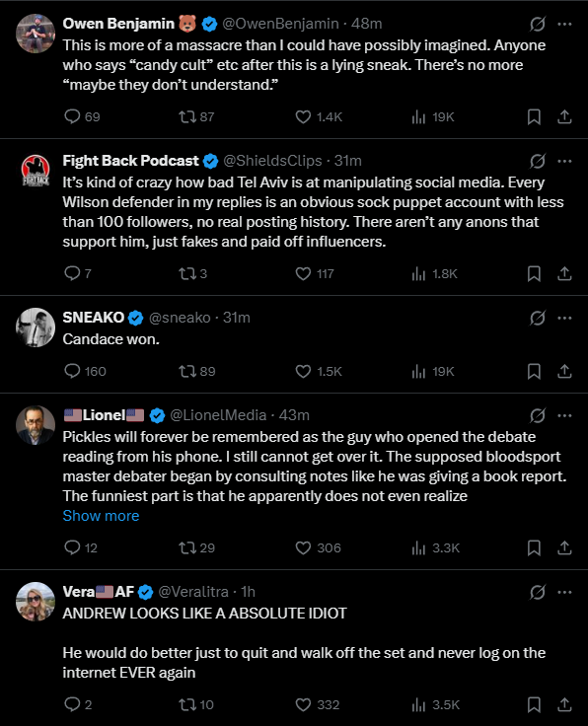588x726 pixels.
Task: Expand Lionel's tweet with Show more
Action: pyautogui.click(x=101, y=516)
